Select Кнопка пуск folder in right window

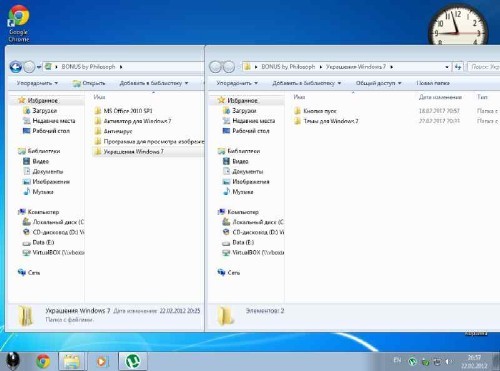[x=315, y=111]
